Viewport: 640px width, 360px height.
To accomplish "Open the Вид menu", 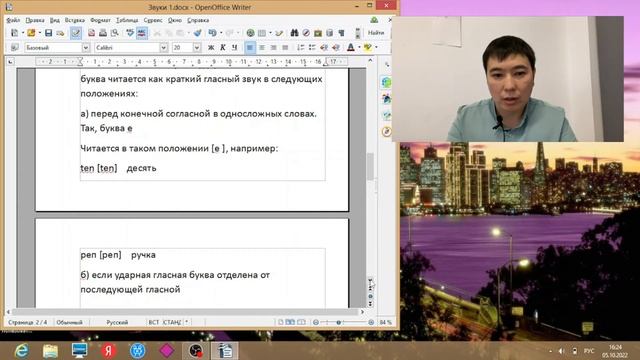I will pos(55,20).
